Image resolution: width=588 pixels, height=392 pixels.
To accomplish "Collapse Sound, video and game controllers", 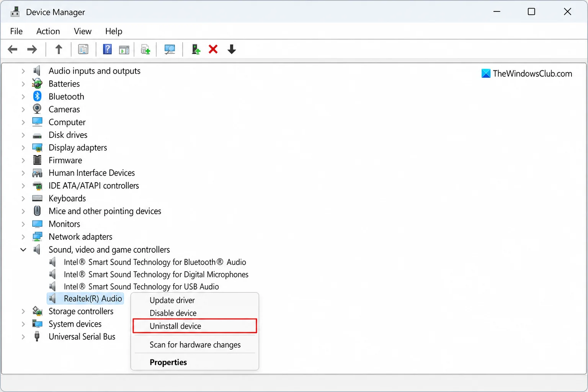I will click(23, 250).
